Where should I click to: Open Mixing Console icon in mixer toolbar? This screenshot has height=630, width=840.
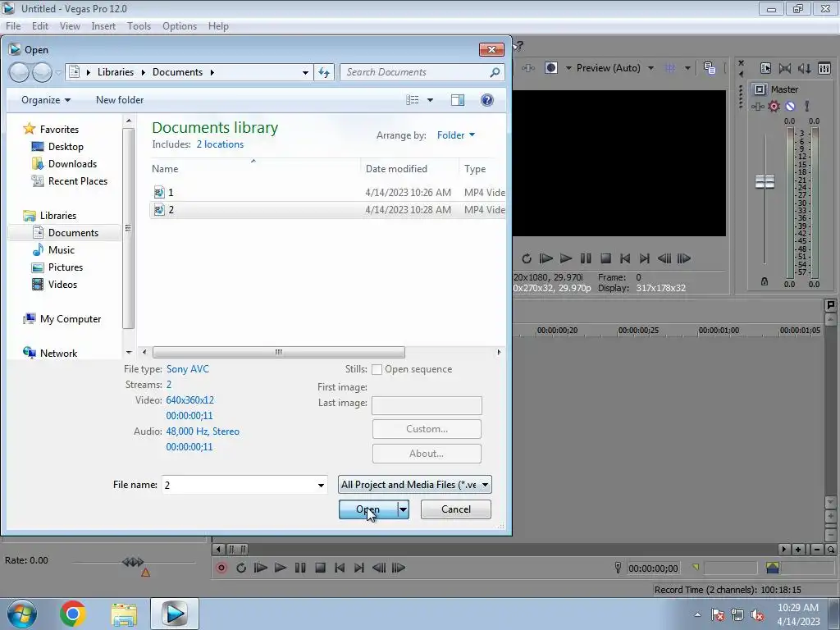click(x=824, y=68)
